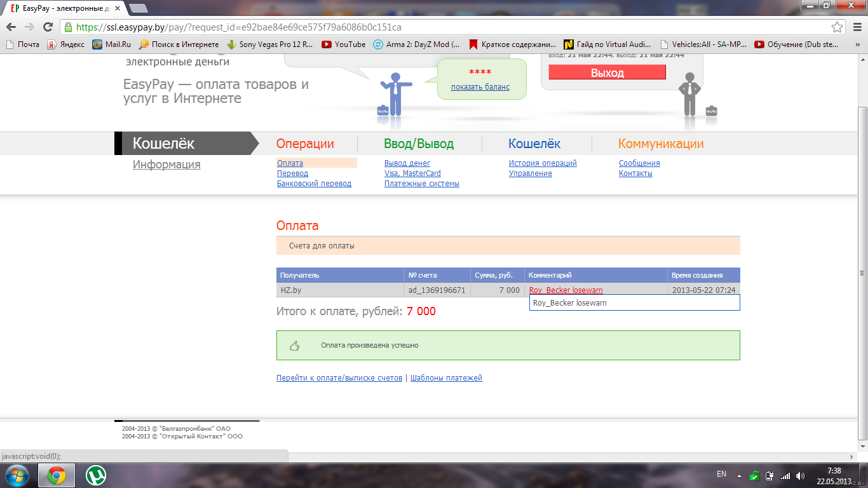Click the EN language indicator
The image size is (868, 488).
click(x=721, y=474)
